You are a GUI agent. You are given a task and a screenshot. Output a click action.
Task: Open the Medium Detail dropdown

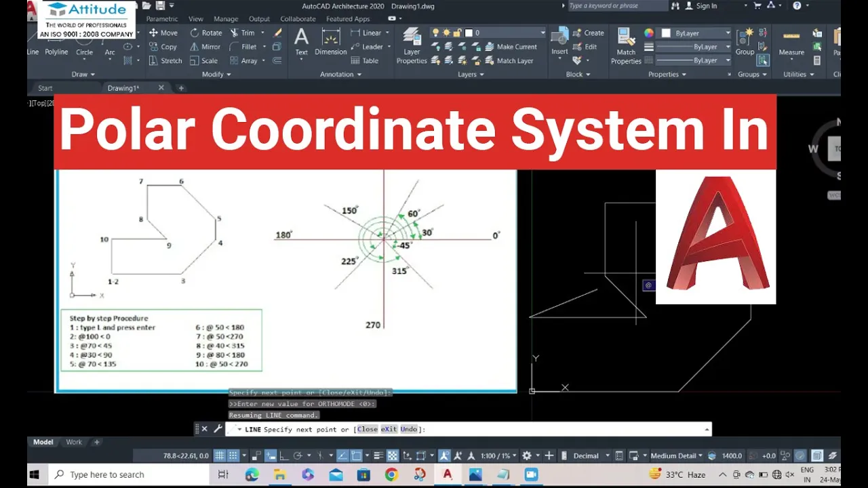pyautogui.click(x=677, y=456)
